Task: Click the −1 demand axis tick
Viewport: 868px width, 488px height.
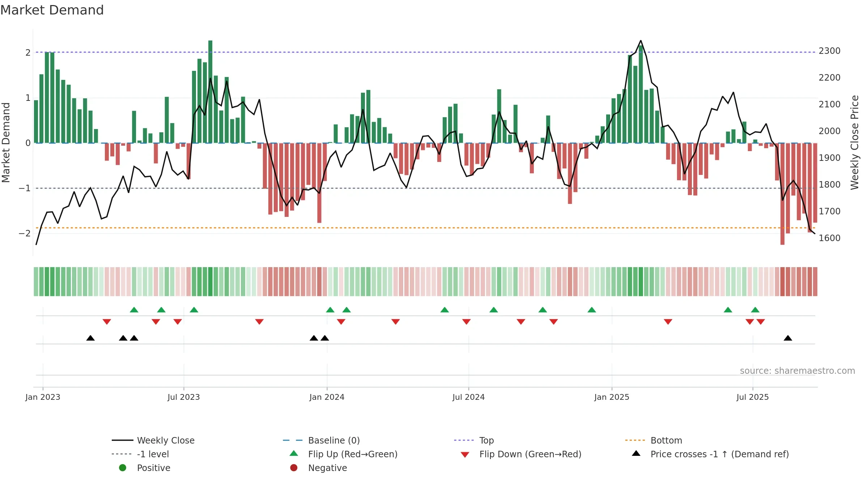Action: click(x=25, y=188)
